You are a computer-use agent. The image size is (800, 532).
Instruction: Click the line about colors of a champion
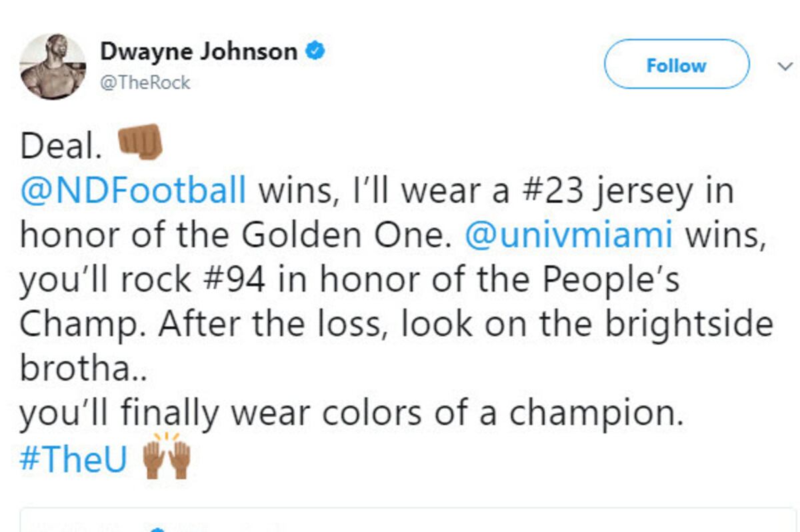point(351,413)
